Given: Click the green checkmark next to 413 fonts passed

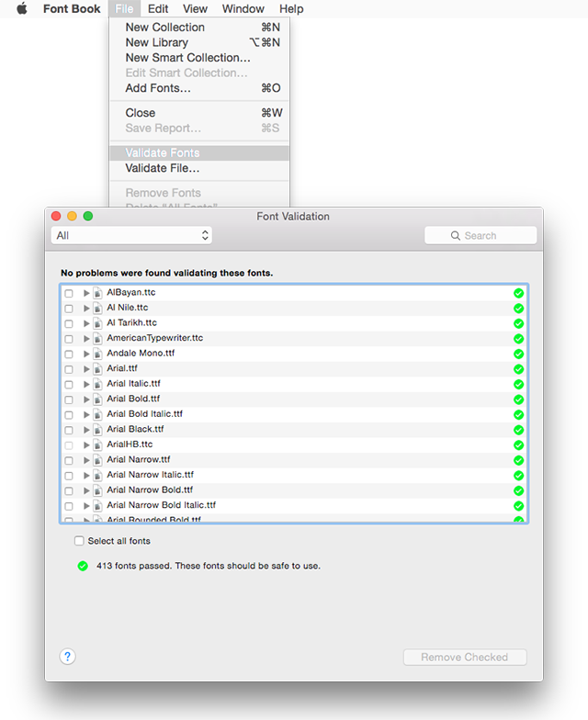Looking at the screenshot, I should coord(83,566).
